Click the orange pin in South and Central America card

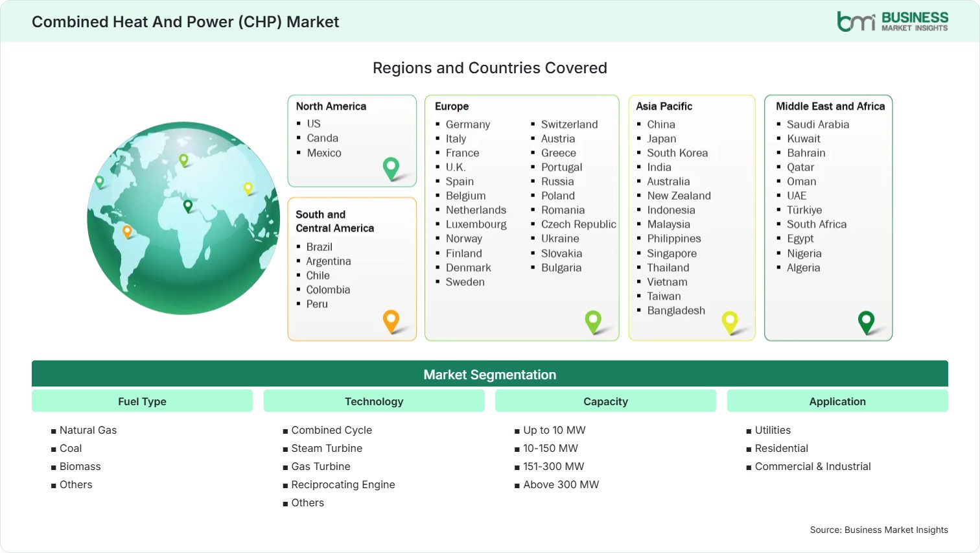[x=391, y=322]
